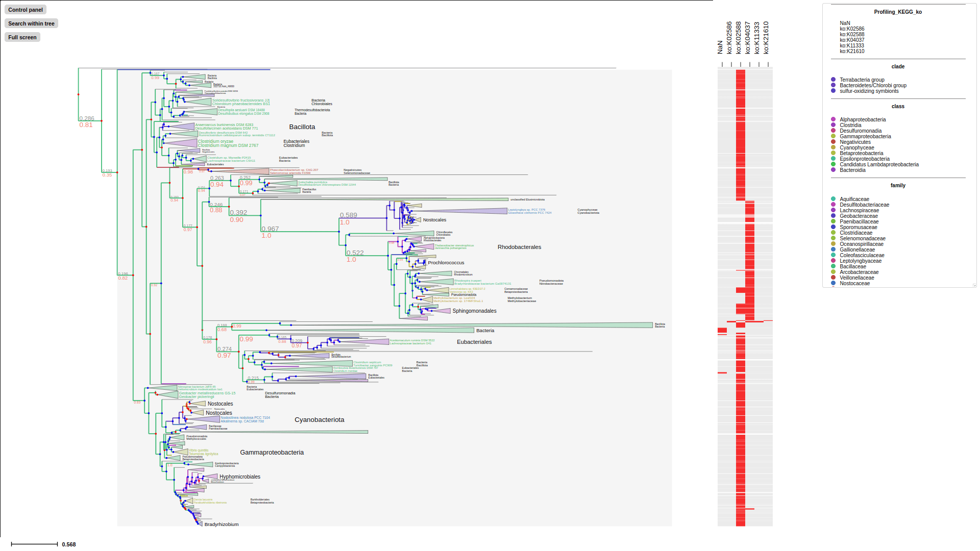Click ko:K21610 in the legend list

coord(852,51)
